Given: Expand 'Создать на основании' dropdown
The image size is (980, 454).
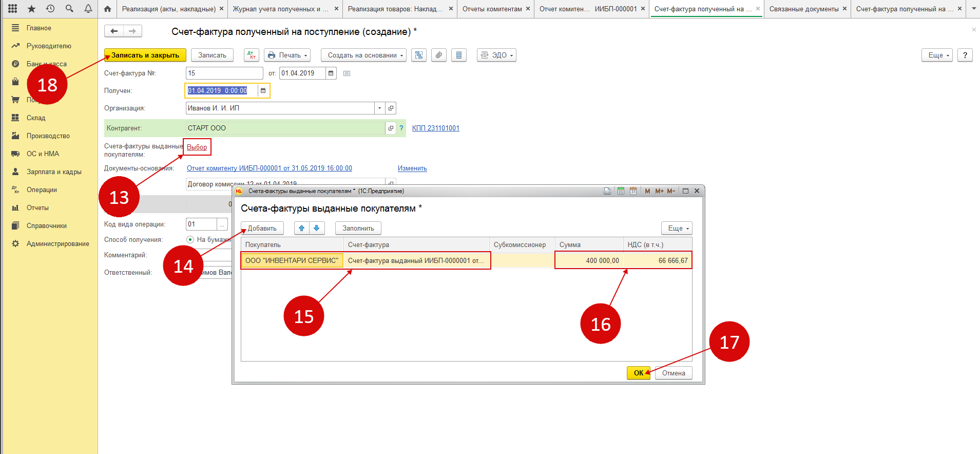Looking at the screenshot, I should [x=364, y=55].
